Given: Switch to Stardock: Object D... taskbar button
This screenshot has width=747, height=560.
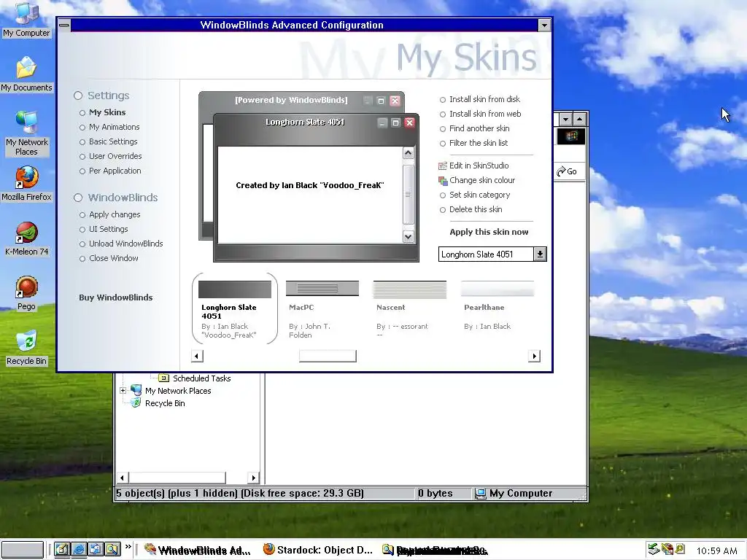Looking at the screenshot, I should 318,550.
